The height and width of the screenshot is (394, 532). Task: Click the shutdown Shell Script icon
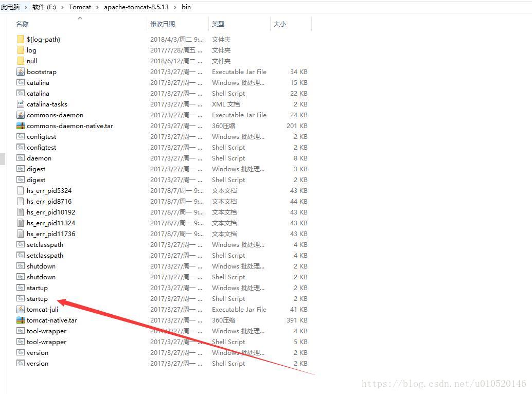tap(21, 277)
